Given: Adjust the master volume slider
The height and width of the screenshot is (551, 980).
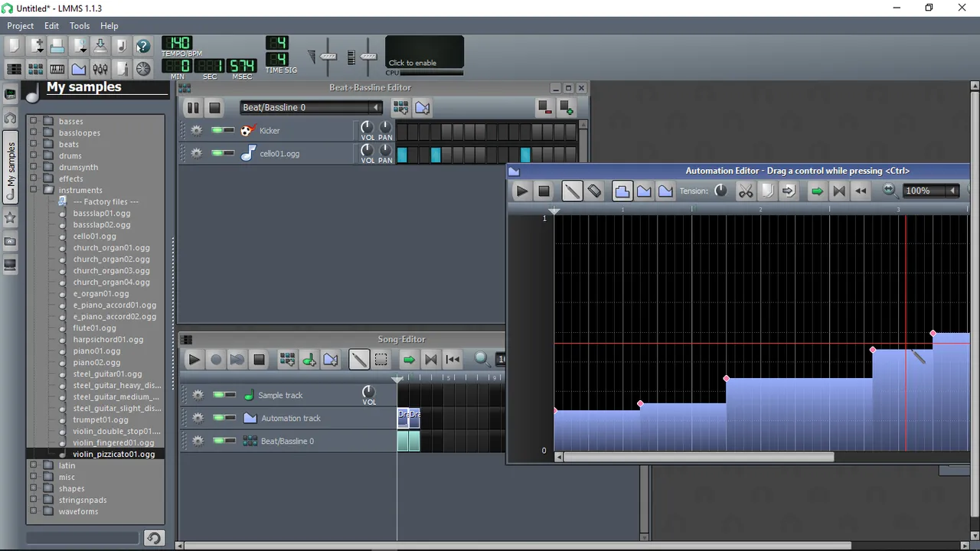Looking at the screenshot, I should pyautogui.click(x=328, y=57).
